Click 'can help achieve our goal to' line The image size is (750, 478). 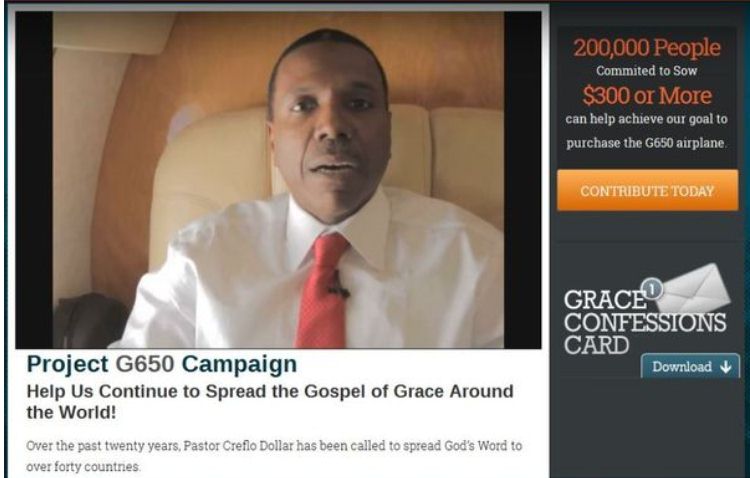click(x=646, y=119)
